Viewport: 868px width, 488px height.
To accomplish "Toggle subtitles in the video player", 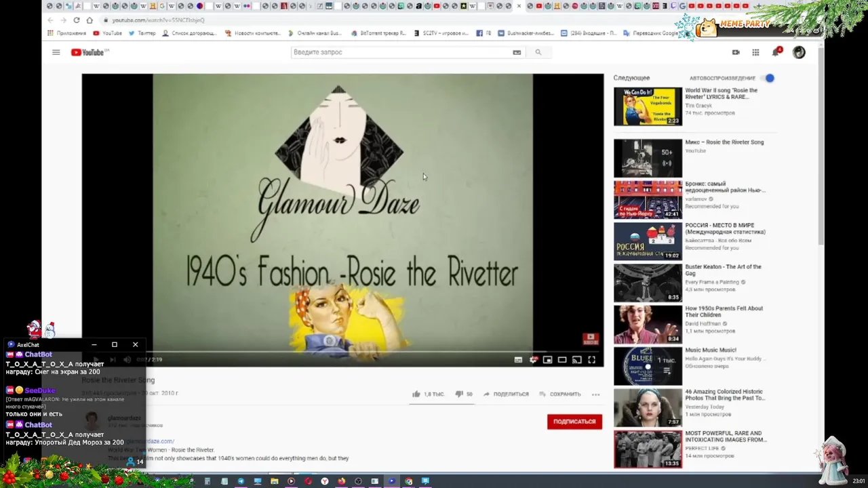I will click(x=518, y=360).
